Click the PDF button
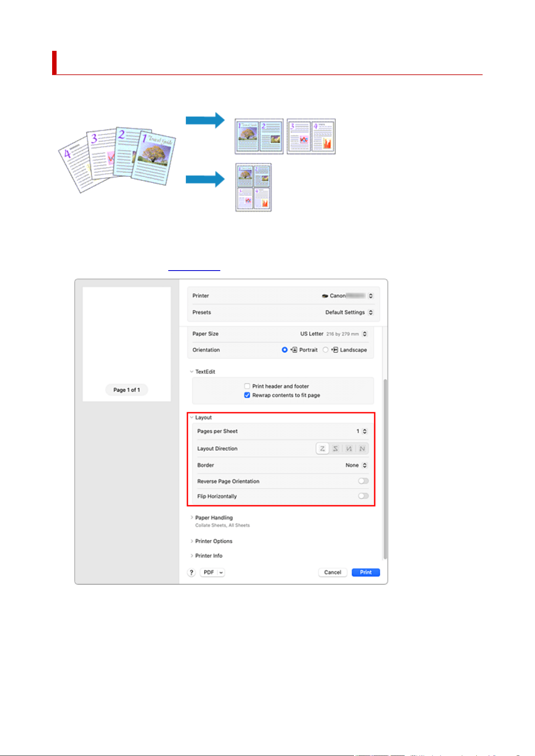The height and width of the screenshot is (756, 535). click(209, 572)
